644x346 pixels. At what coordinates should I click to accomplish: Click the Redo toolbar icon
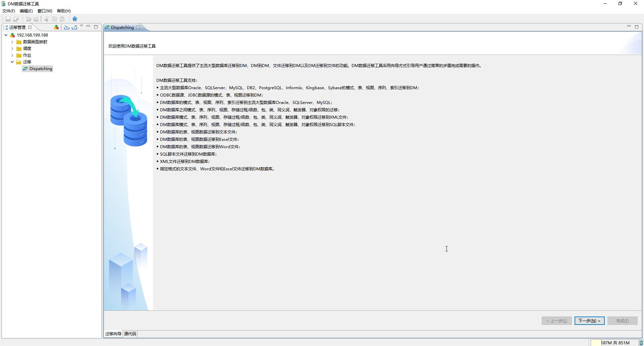click(36, 19)
